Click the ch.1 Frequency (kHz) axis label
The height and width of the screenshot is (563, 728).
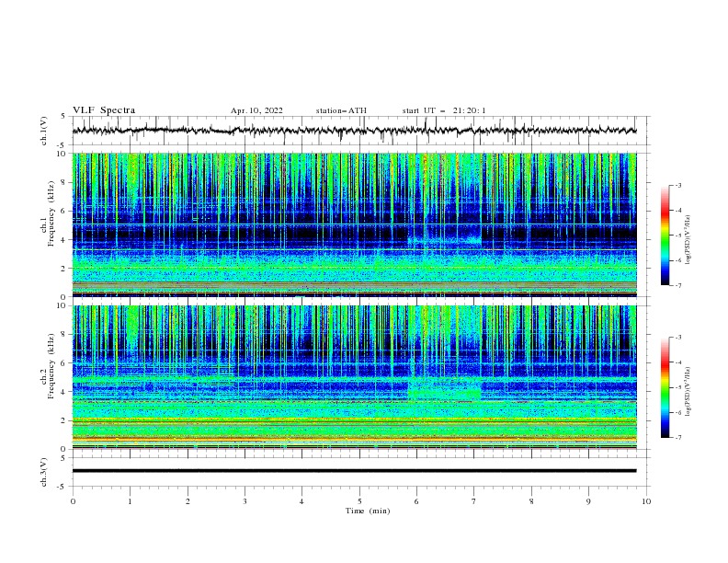(x=48, y=213)
